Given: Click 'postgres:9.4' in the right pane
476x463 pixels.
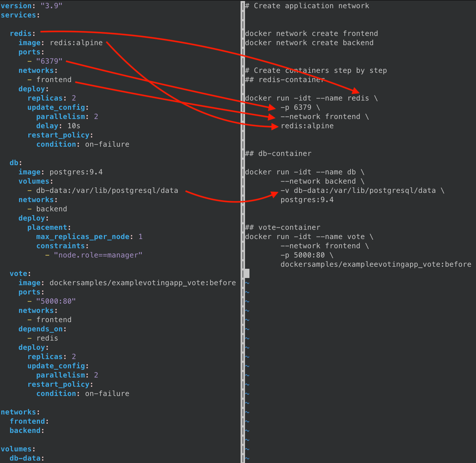Looking at the screenshot, I should (x=307, y=200).
